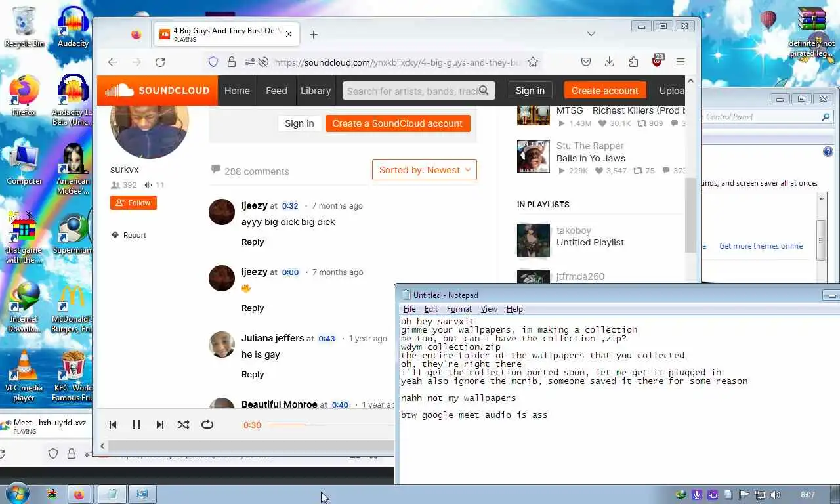Click the SoundCloud logo
The image size is (840, 504).
click(157, 91)
